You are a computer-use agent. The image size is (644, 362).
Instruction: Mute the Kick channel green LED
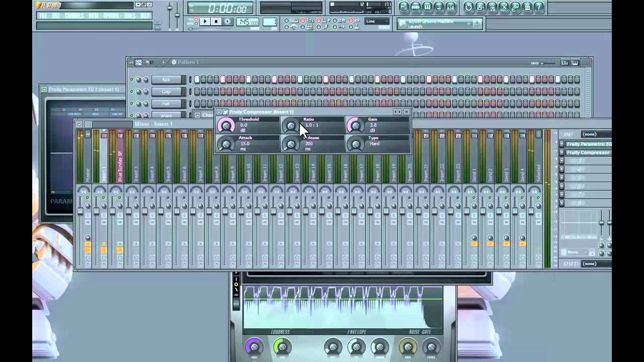tap(132, 79)
